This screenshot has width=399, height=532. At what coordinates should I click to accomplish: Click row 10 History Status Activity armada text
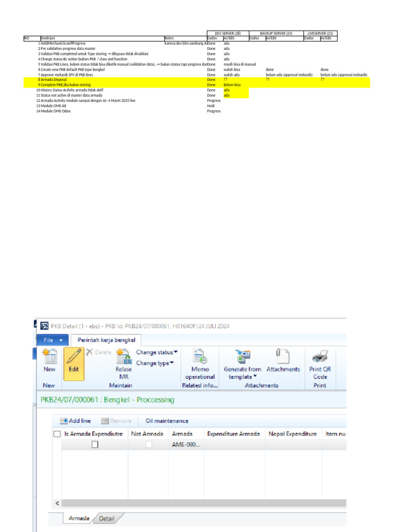click(72, 90)
